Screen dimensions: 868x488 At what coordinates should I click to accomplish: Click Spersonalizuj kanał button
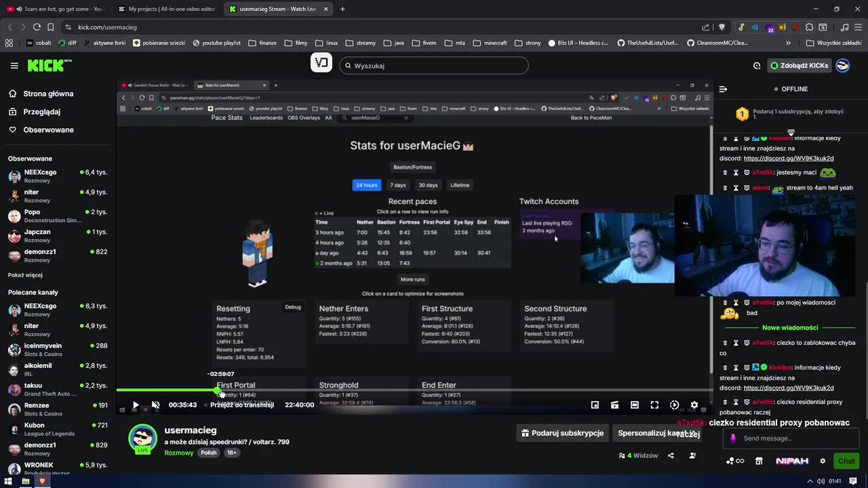658,433
